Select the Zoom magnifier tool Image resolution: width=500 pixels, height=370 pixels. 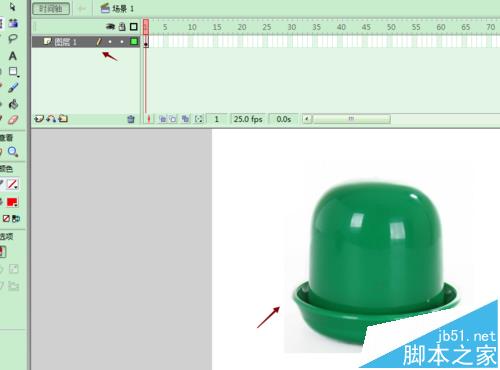(13, 152)
